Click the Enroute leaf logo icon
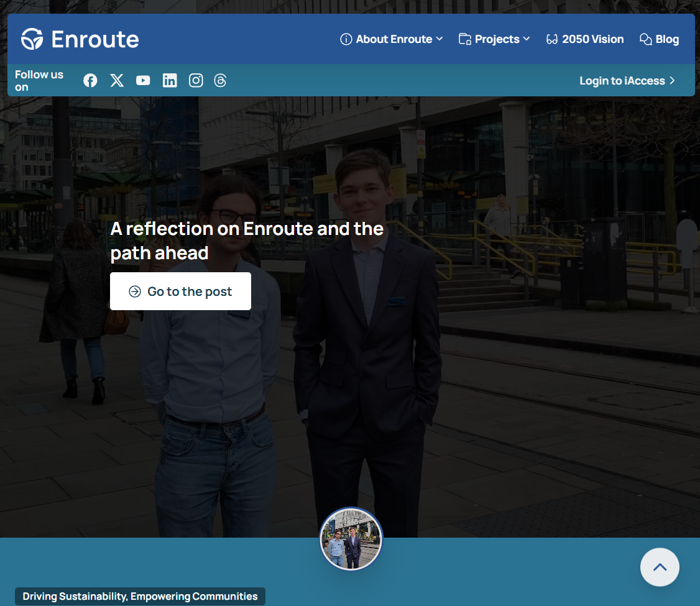Screen dimensions: 700x606 click(x=32, y=39)
